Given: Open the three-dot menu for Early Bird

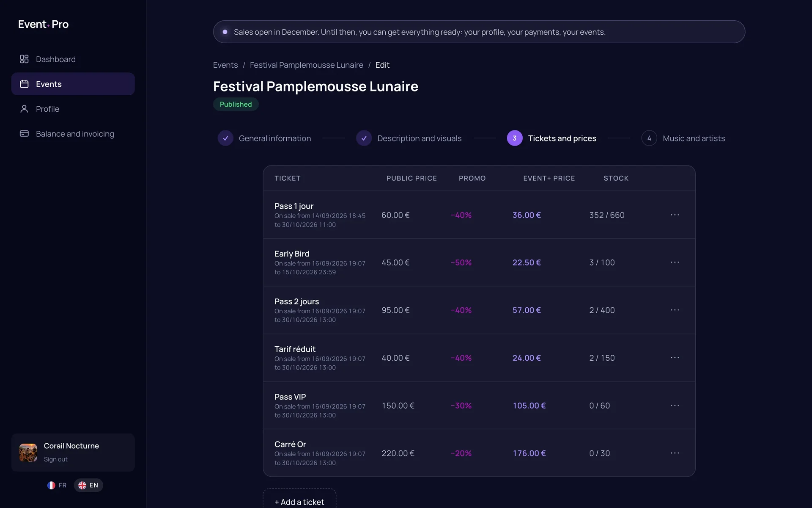Looking at the screenshot, I should 675,262.
